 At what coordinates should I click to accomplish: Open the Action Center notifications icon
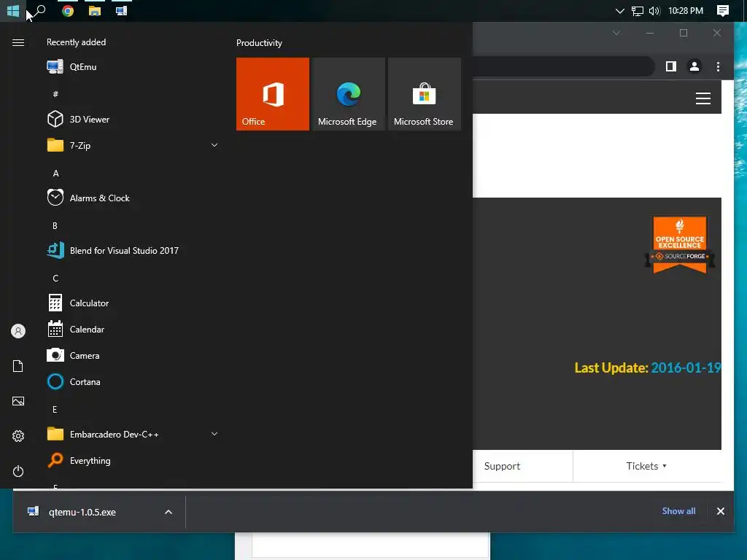tap(722, 10)
